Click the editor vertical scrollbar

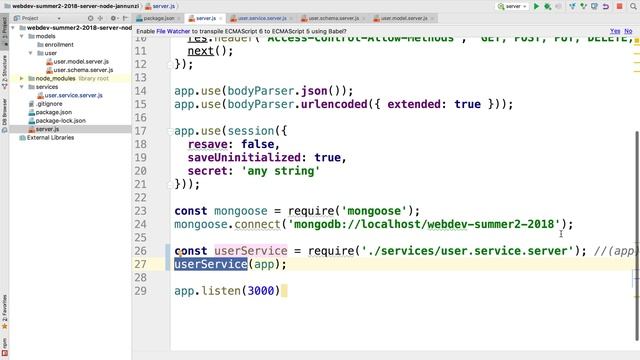[637, 236]
